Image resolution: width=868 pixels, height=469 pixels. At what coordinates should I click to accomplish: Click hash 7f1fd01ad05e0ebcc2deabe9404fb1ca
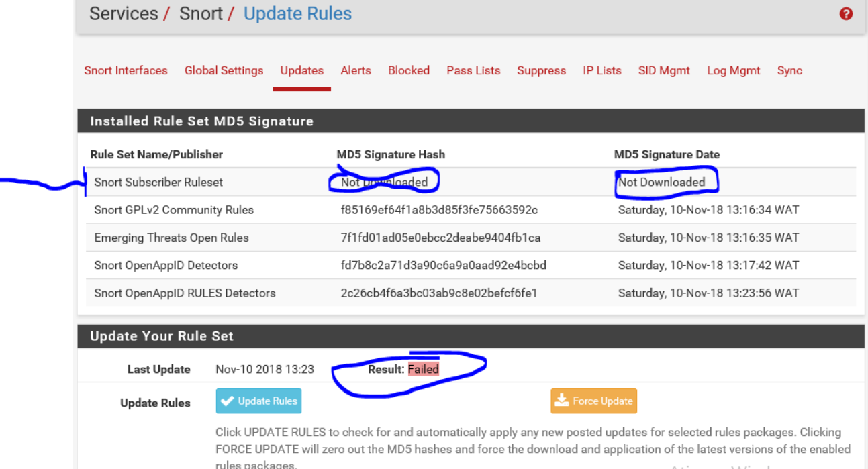[x=440, y=238]
